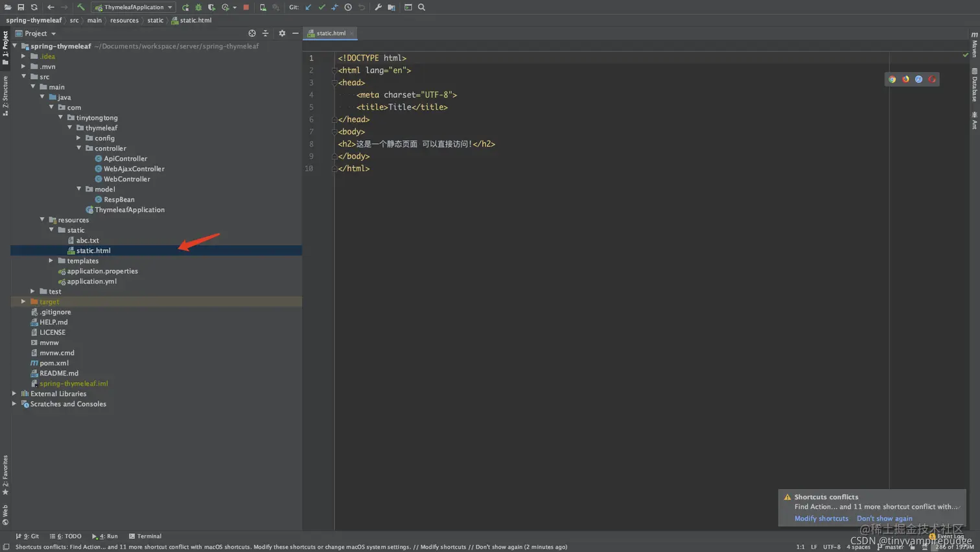Expand the target folder
Screen dimensions: 980x552
coord(24,302)
